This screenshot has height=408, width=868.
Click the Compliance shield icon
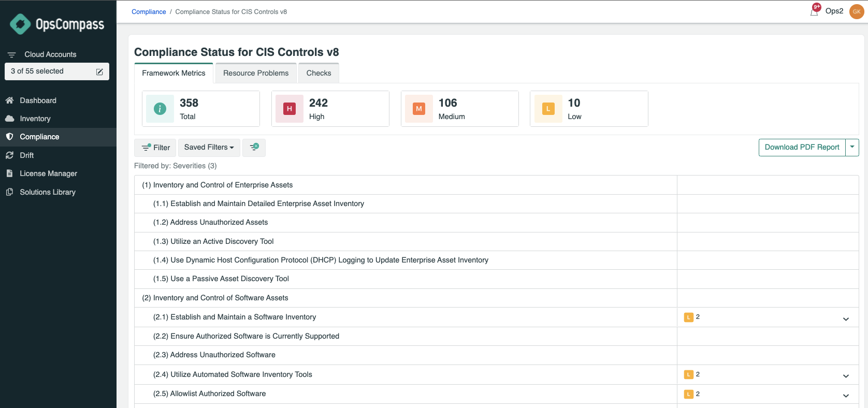(9, 137)
